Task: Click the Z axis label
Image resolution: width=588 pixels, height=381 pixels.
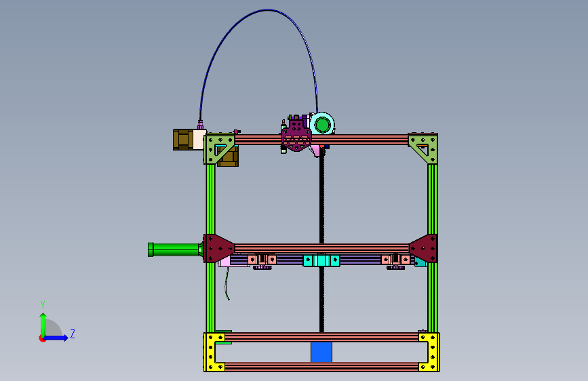Action: 73,334
